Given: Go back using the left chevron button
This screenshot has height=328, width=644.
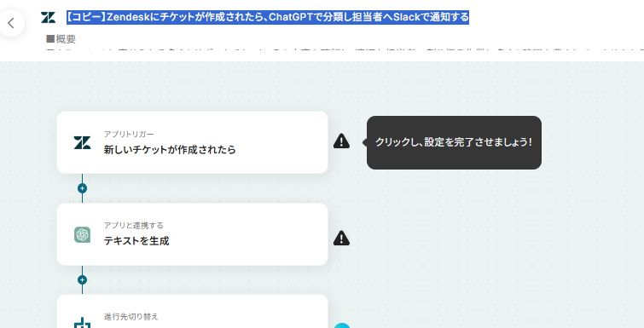Looking at the screenshot, I should [x=11, y=23].
